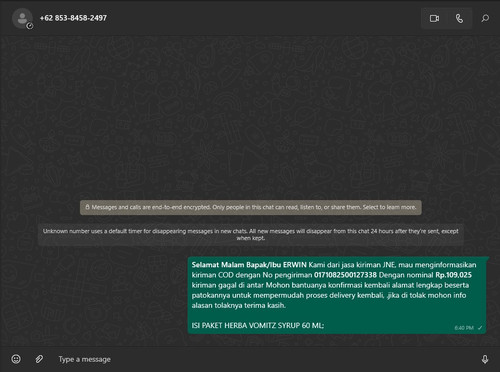Viewport: 500px width, 372px height.
Task: Record a voice message with microphone
Action: click(x=485, y=359)
